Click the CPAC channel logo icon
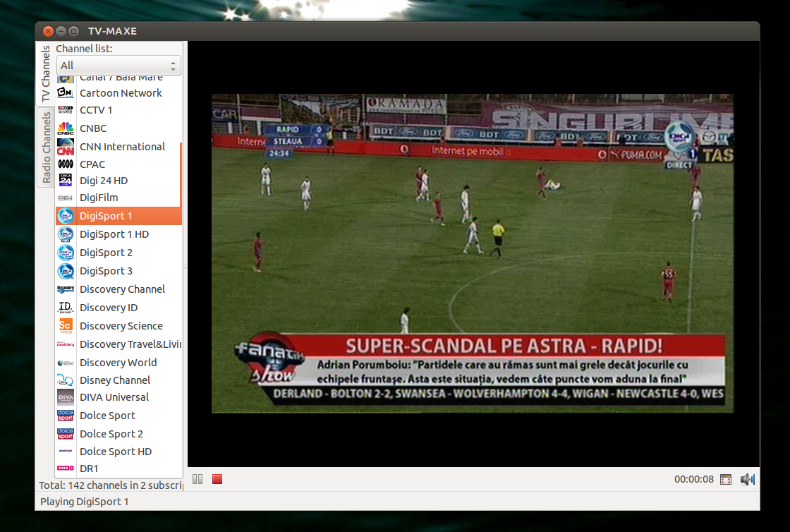Viewport: 790px width, 532px height. pyautogui.click(x=66, y=164)
